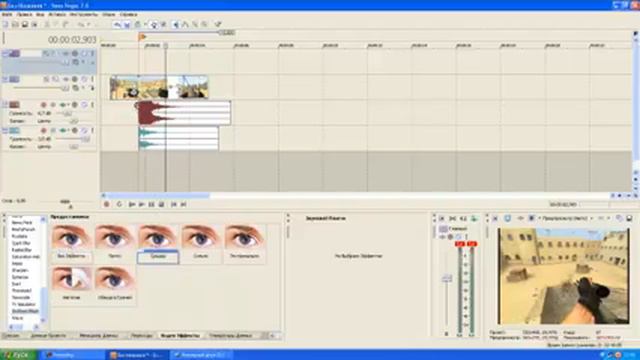The width and height of the screenshot is (640, 360).
Task: Select the Selection Edit tool
Action: click(195, 25)
